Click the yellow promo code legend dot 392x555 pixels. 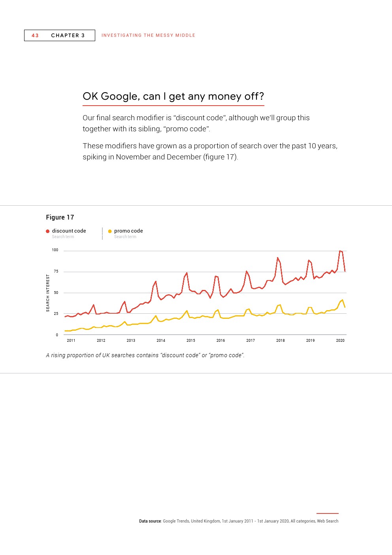(x=110, y=231)
